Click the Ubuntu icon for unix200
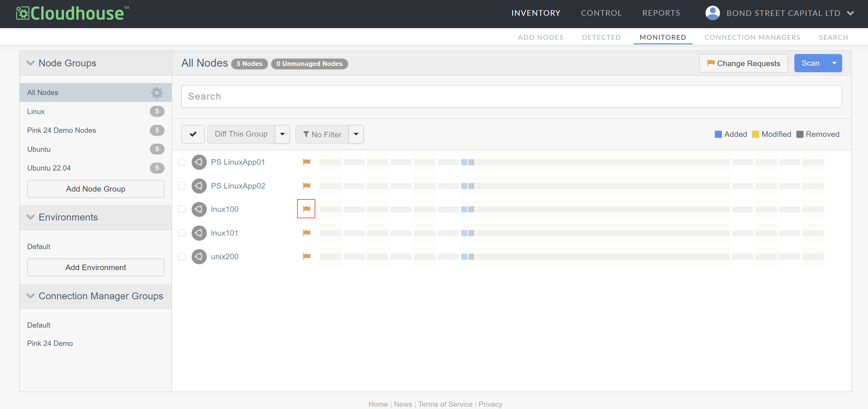Viewport: 868px width, 409px height. pyautogui.click(x=199, y=257)
